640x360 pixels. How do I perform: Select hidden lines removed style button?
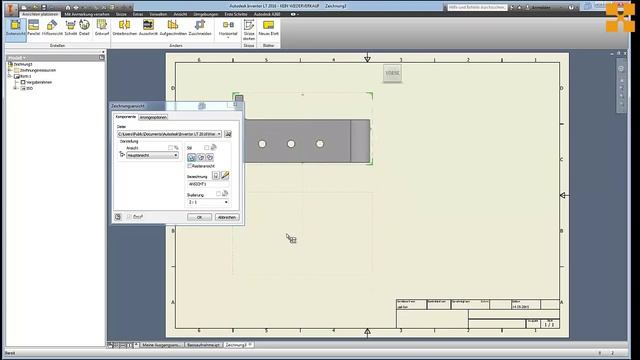(x=201, y=158)
